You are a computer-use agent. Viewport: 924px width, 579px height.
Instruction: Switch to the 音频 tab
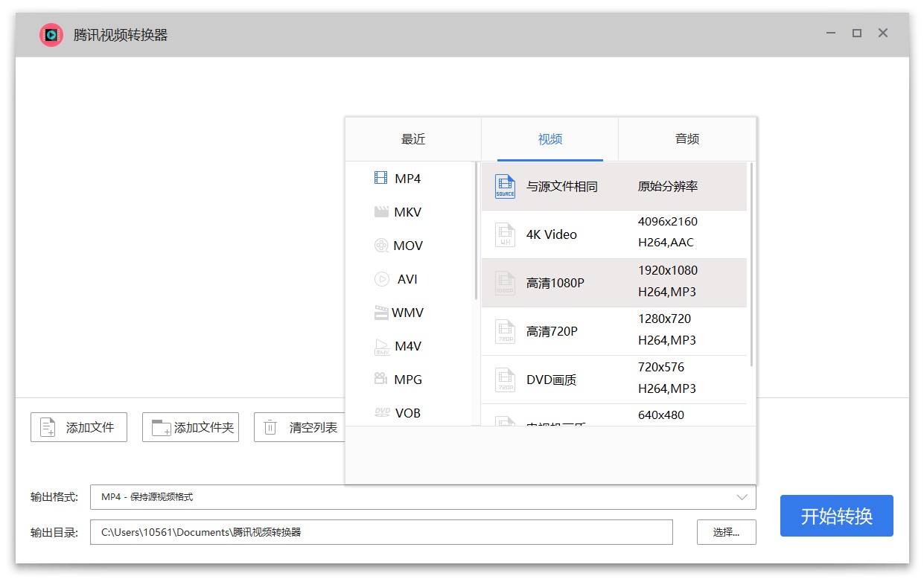click(x=686, y=138)
